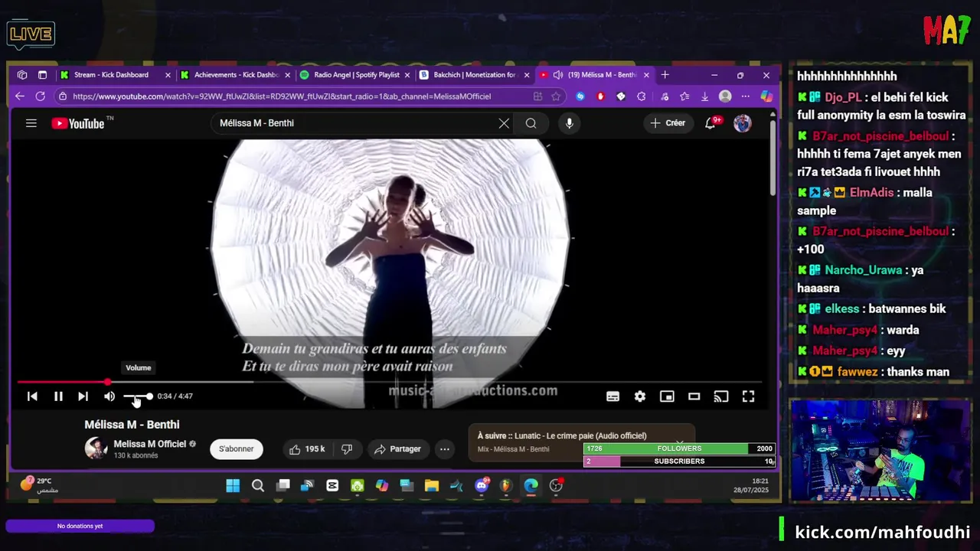This screenshot has height=551, width=980.
Task: Enter full screen mode
Action: [x=748, y=396]
